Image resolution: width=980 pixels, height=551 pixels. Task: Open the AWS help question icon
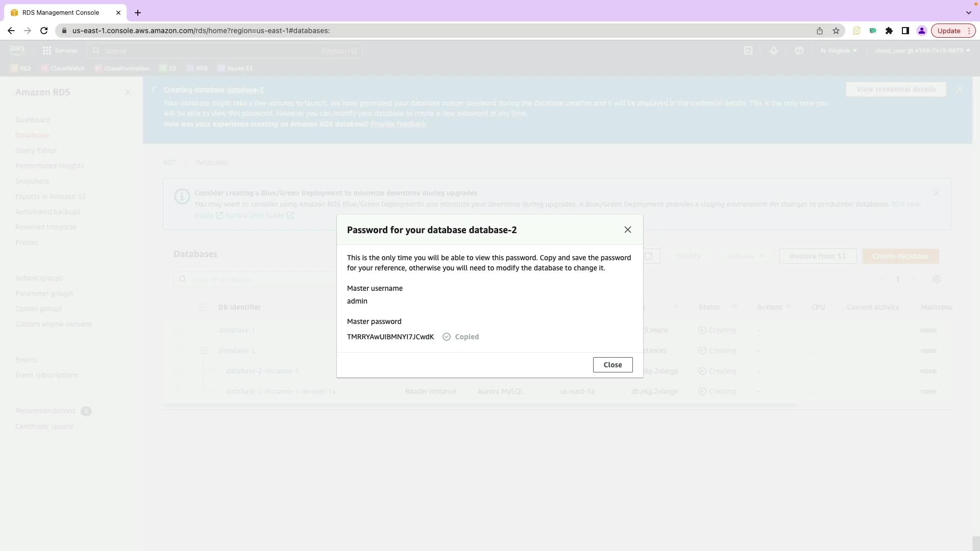click(799, 51)
